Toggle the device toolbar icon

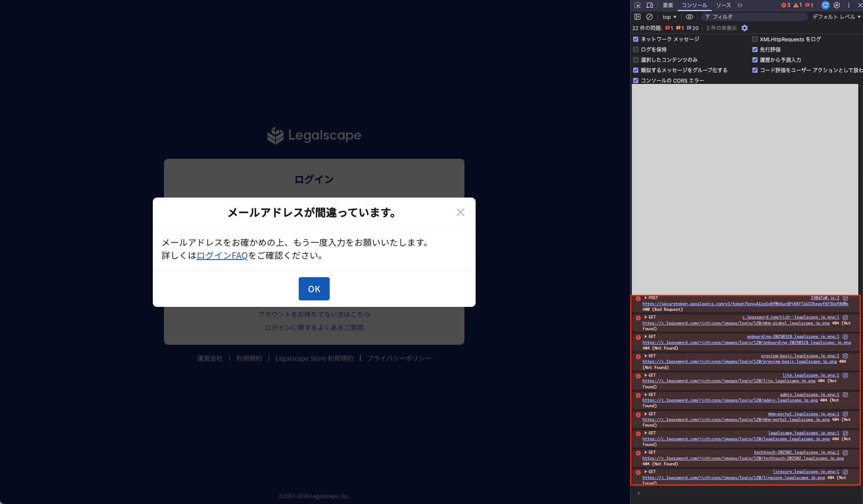click(x=650, y=5)
